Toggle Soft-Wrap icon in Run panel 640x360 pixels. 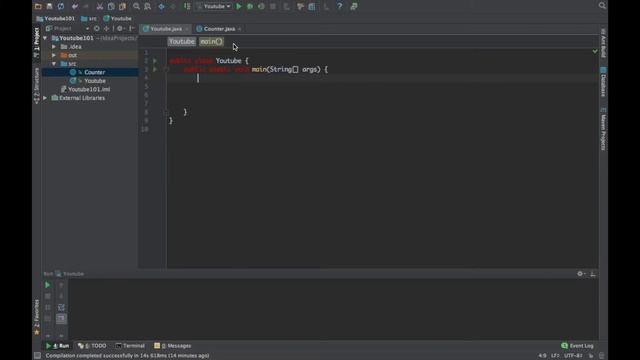[x=61, y=307]
